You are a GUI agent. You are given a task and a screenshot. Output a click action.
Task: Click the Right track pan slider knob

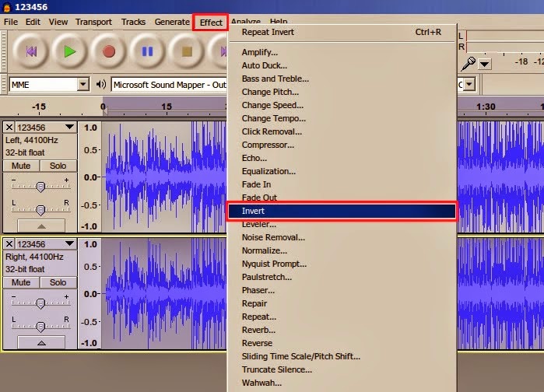pyautogui.click(x=40, y=327)
